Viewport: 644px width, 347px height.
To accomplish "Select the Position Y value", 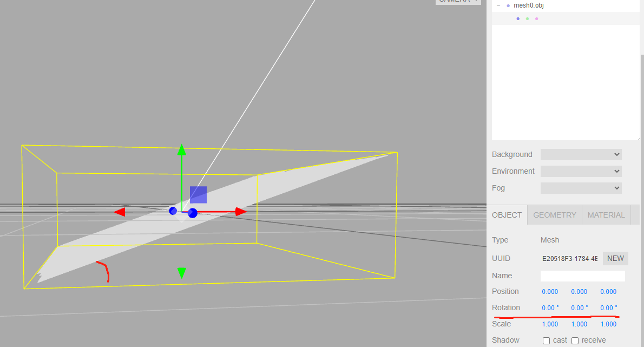I will coord(579,292).
